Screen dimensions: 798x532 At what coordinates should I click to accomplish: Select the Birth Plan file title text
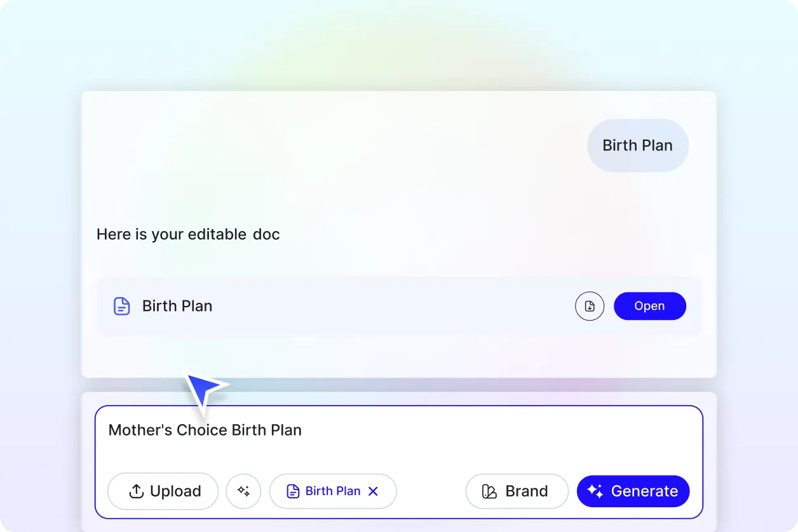click(x=177, y=306)
